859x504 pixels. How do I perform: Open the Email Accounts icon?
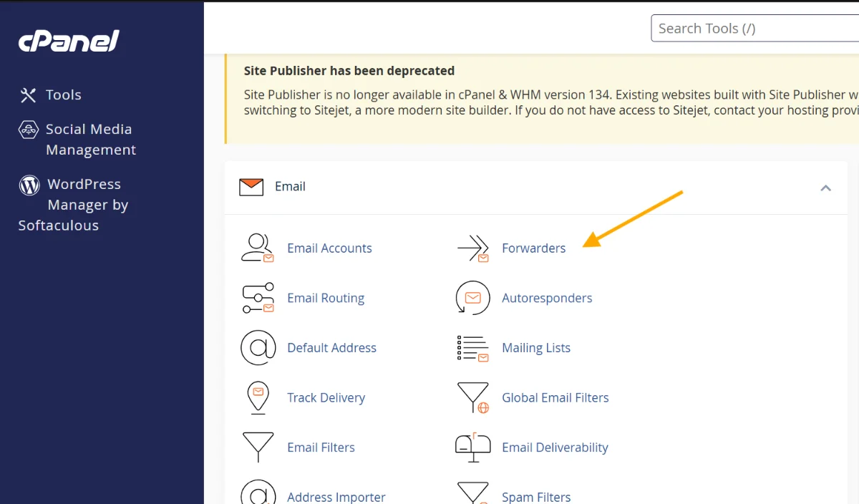point(258,248)
